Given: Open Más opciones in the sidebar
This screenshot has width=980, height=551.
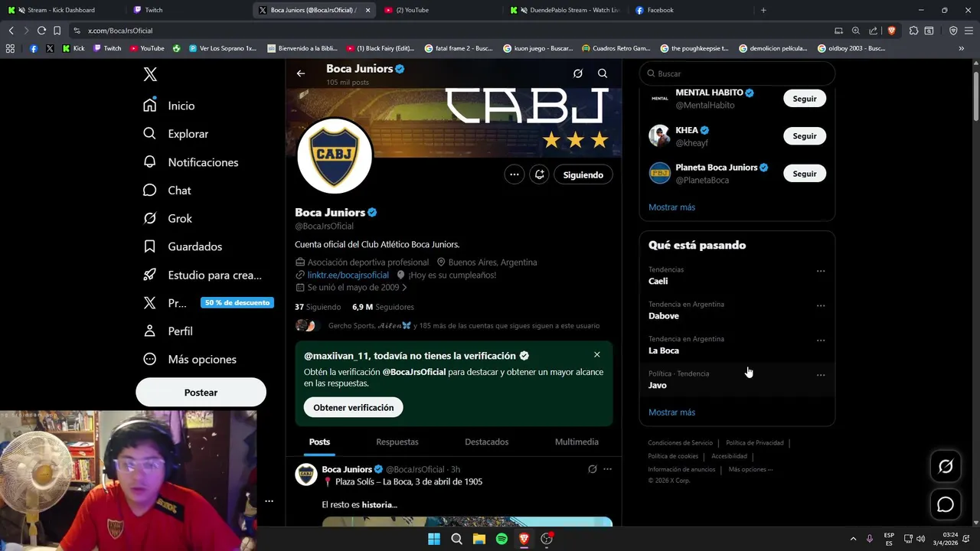Looking at the screenshot, I should [190, 360].
